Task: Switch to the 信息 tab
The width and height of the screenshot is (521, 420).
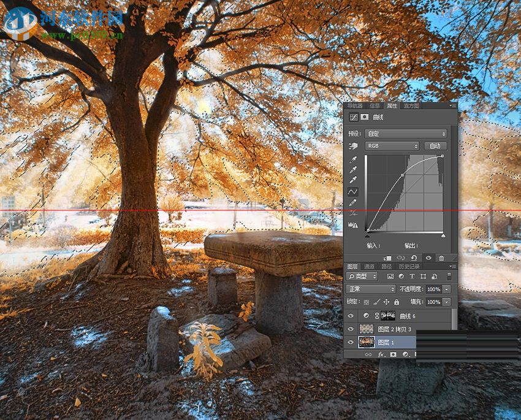Action: click(375, 105)
